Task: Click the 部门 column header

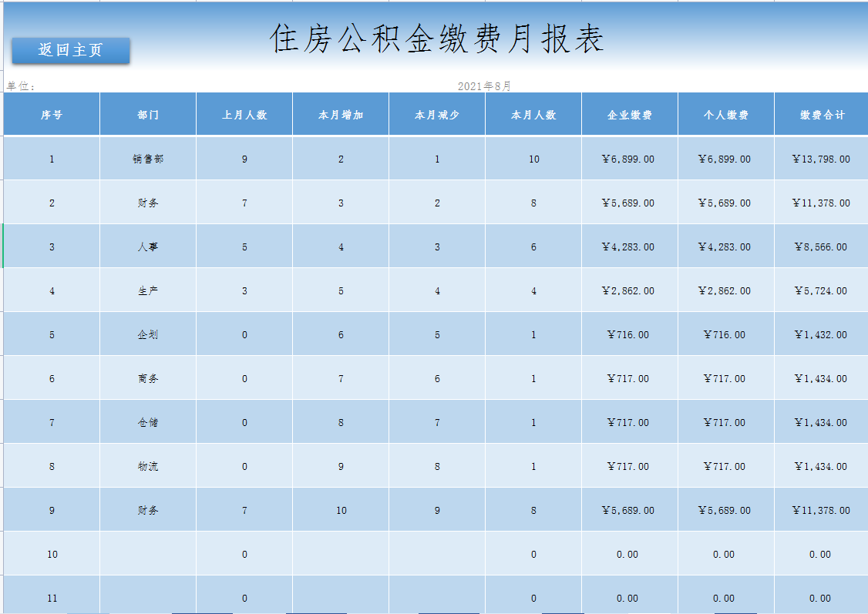Action: pos(146,113)
